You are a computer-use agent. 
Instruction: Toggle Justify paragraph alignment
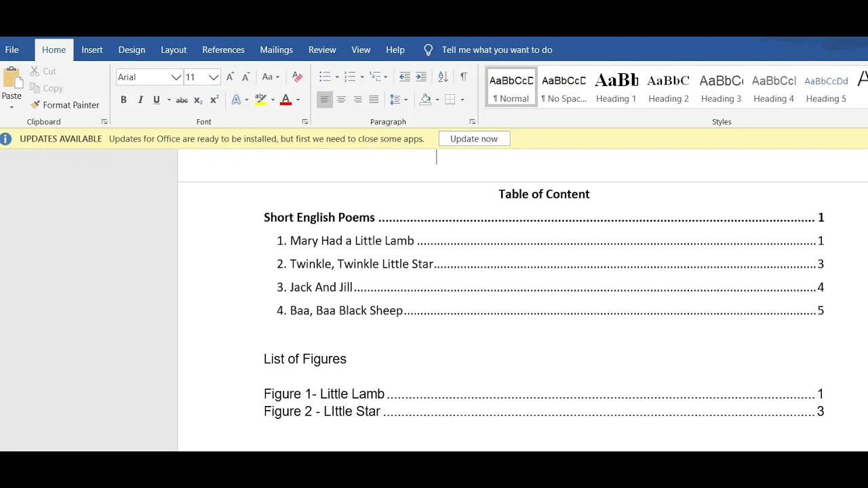[374, 100]
